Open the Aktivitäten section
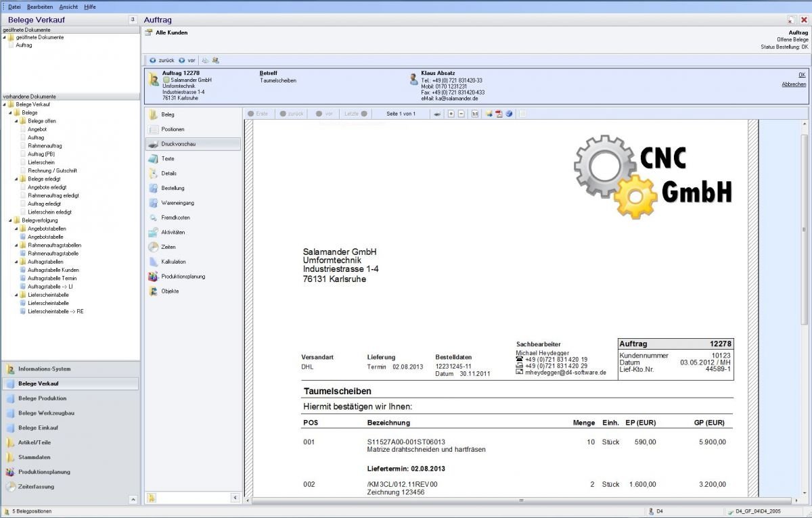Image resolution: width=812 pixels, height=518 pixels. [x=192, y=232]
